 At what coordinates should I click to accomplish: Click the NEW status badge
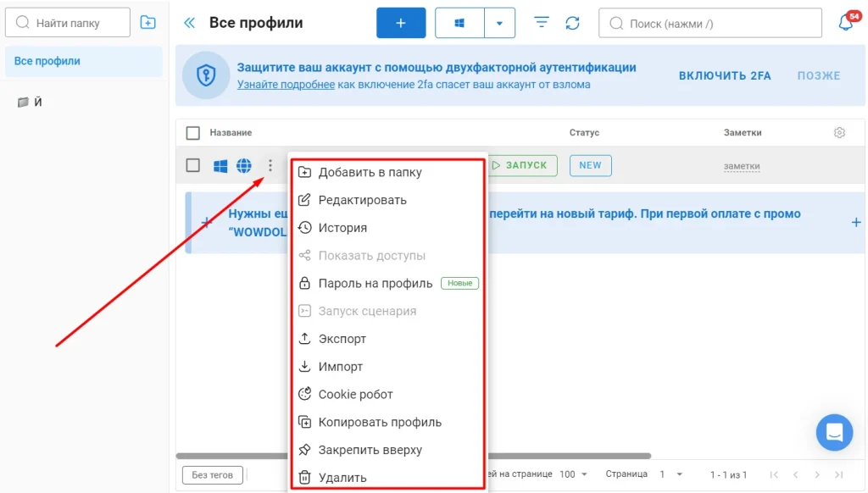[590, 165]
